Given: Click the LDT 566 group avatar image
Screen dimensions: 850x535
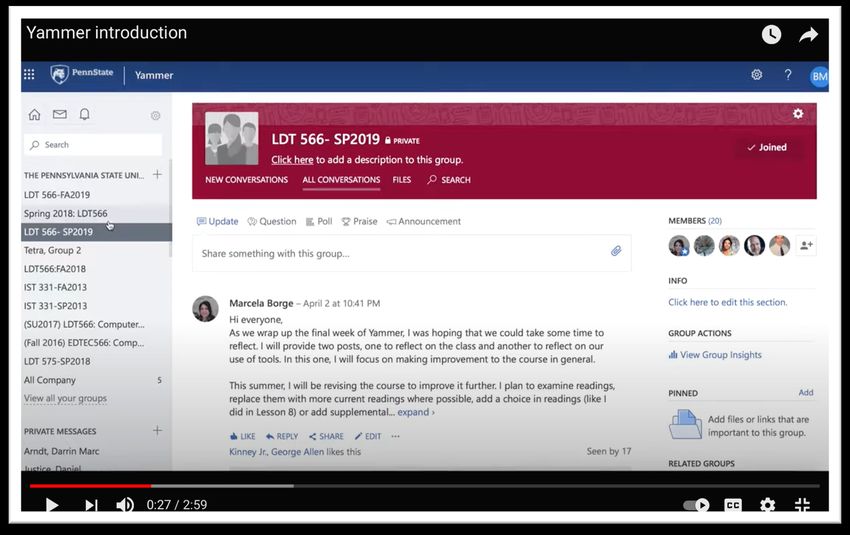Looking at the screenshot, I should [x=231, y=138].
